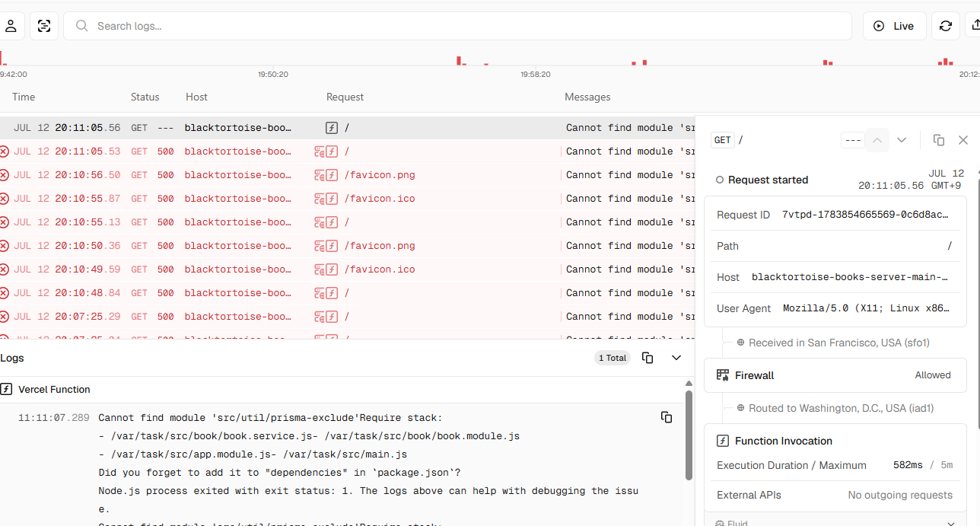
Task: Click error icon on 20:11:05.53 row
Action: tap(4, 151)
